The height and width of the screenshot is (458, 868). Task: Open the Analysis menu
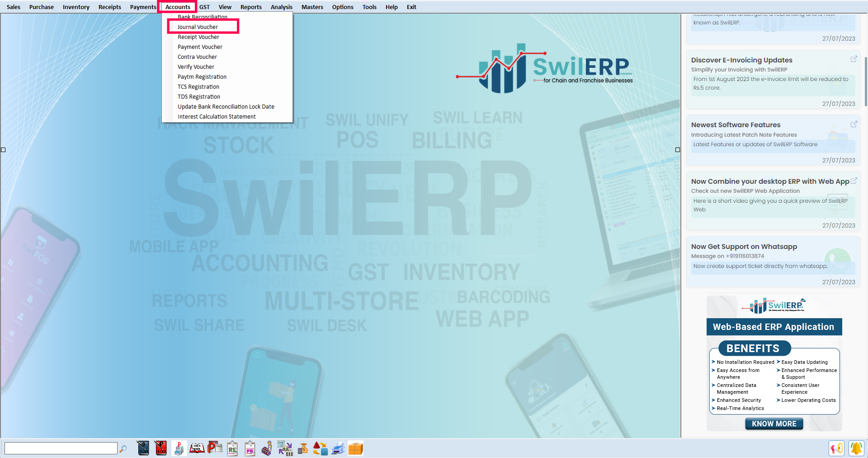coord(282,7)
